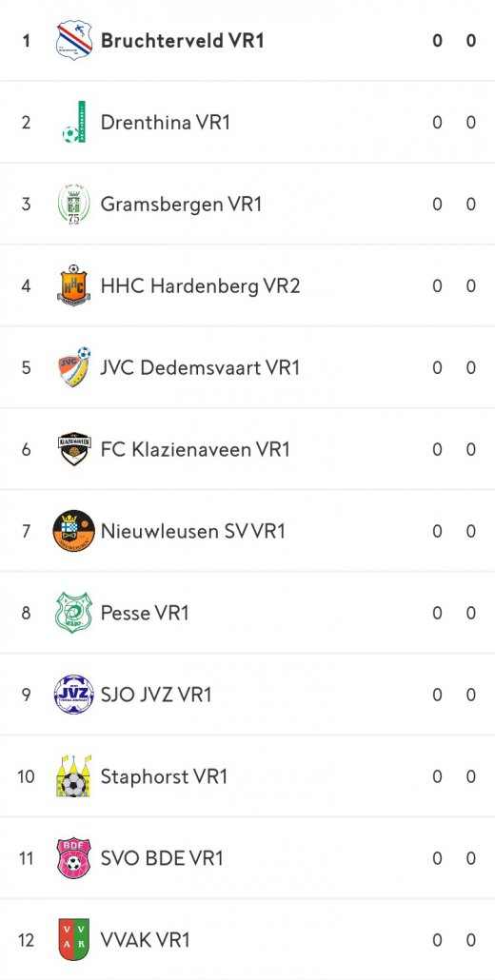Image resolution: width=495 pixels, height=980 pixels.
Task: Click the Nieuwleusen SV round logo
Action: (x=73, y=531)
